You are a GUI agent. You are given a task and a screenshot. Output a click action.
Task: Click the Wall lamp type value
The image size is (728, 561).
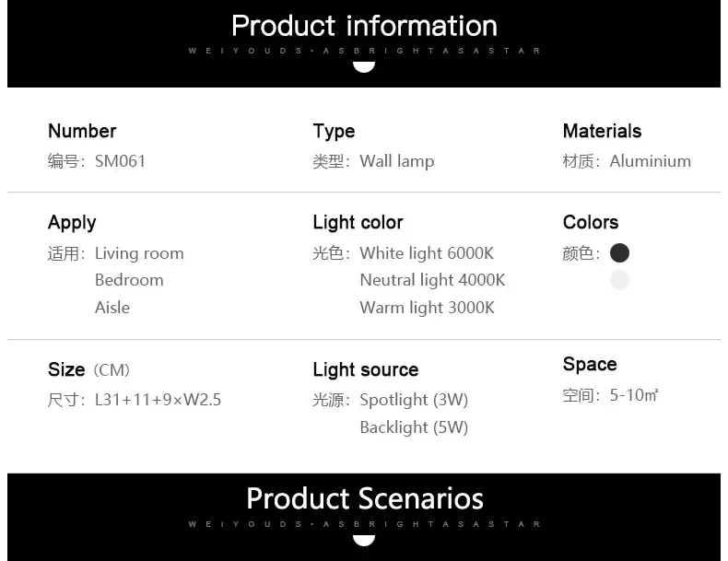click(396, 161)
